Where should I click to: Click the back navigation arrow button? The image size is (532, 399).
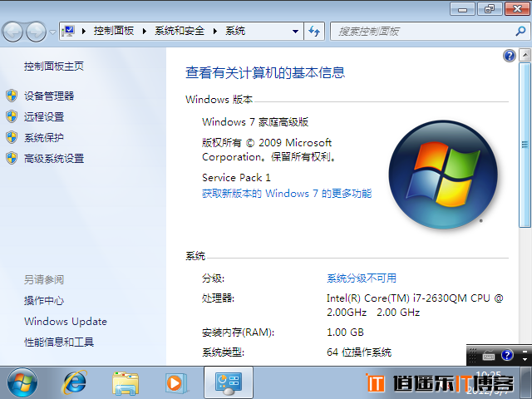pos(13,32)
